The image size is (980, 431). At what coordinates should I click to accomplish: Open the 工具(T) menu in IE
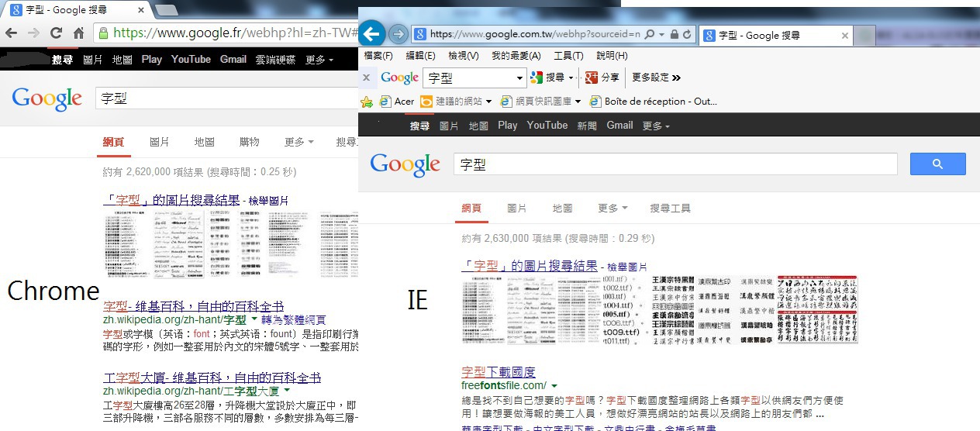tap(568, 56)
